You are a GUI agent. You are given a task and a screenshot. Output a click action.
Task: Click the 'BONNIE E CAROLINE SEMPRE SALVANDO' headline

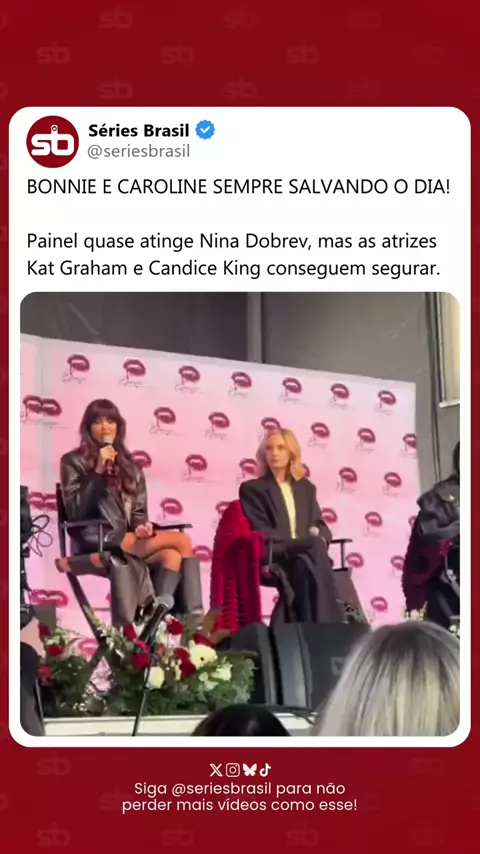click(x=239, y=187)
